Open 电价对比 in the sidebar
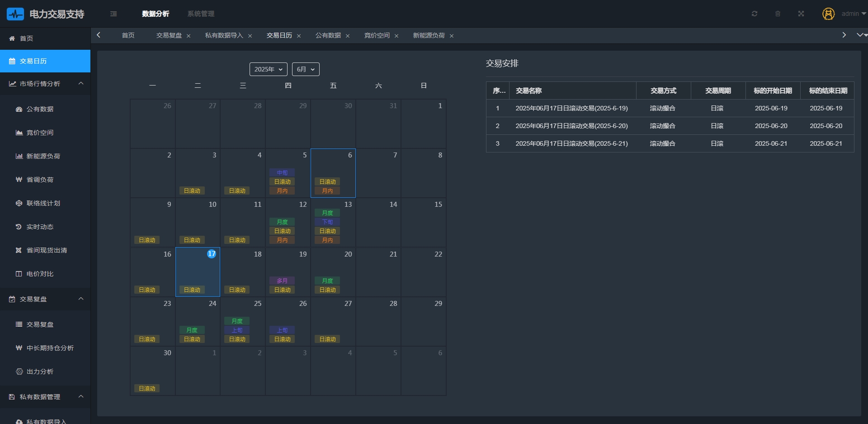 [45, 274]
